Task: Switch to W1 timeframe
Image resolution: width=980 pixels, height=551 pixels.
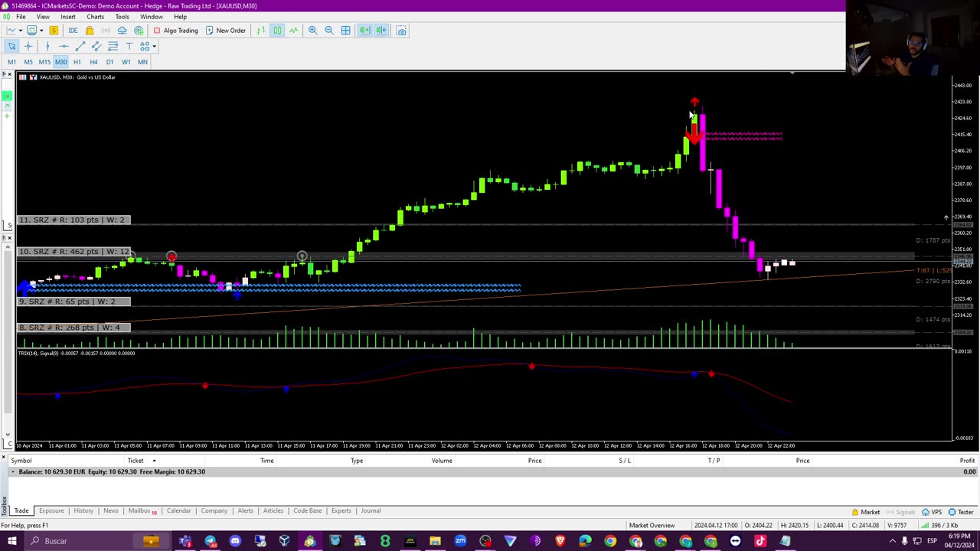Action: point(126,62)
